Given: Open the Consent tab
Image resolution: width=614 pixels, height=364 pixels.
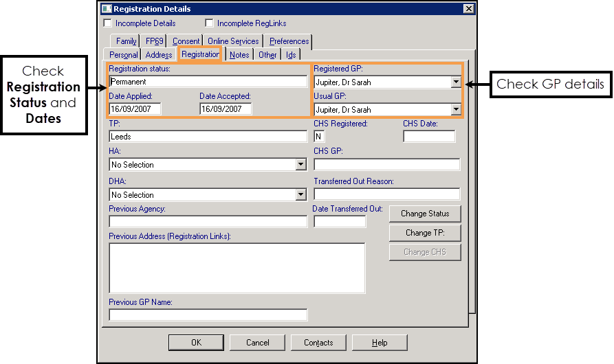Looking at the screenshot, I should [x=186, y=41].
